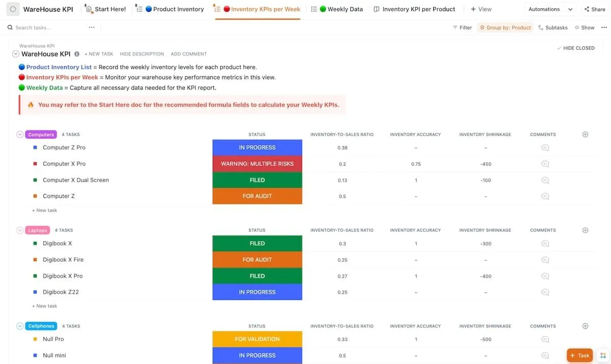The width and height of the screenshot is (611, 364).
Task: Change Computer Z Pro IN PROGRESS status
Action: (257, 148)
